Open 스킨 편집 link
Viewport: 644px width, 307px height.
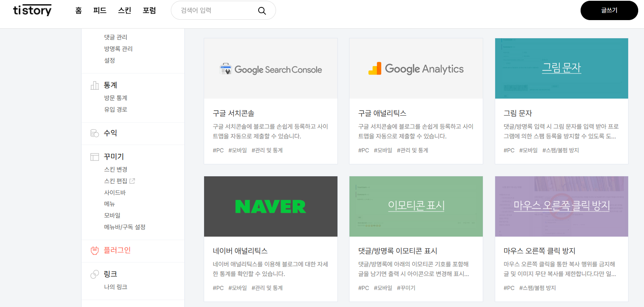coord(116,181)
